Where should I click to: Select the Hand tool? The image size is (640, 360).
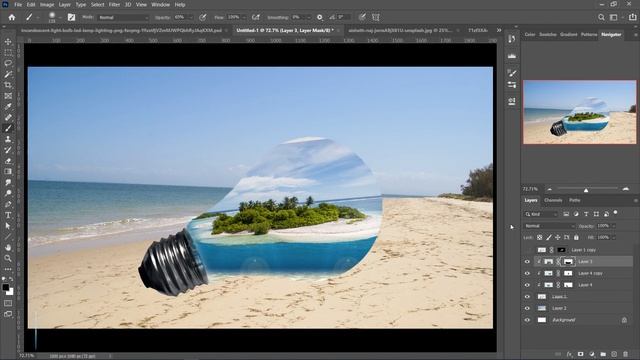8,247
